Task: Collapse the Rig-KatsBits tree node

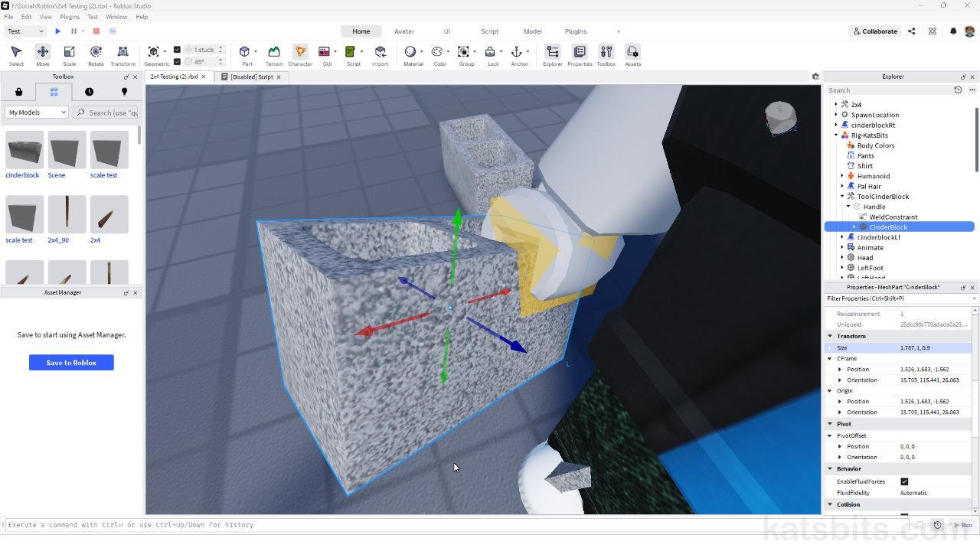Action: click(836, 135)
